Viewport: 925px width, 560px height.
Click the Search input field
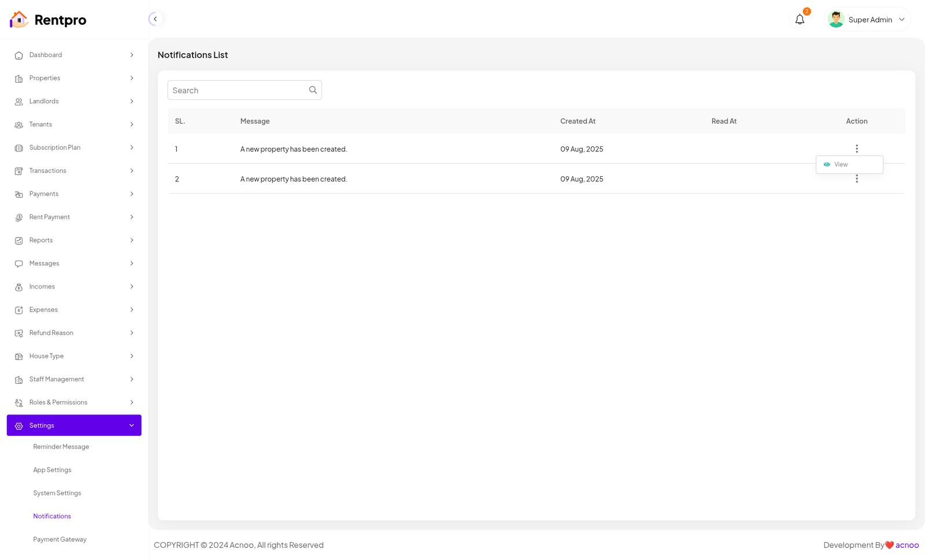click(x=238, y=90)
